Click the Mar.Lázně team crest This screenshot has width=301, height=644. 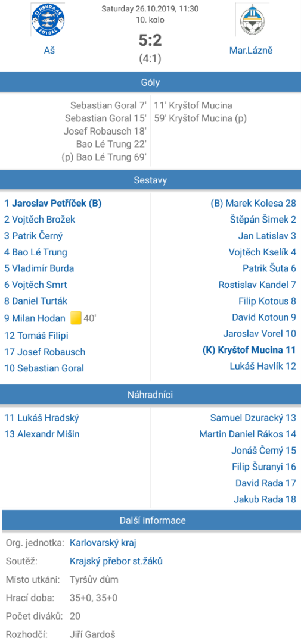point(251,20)
